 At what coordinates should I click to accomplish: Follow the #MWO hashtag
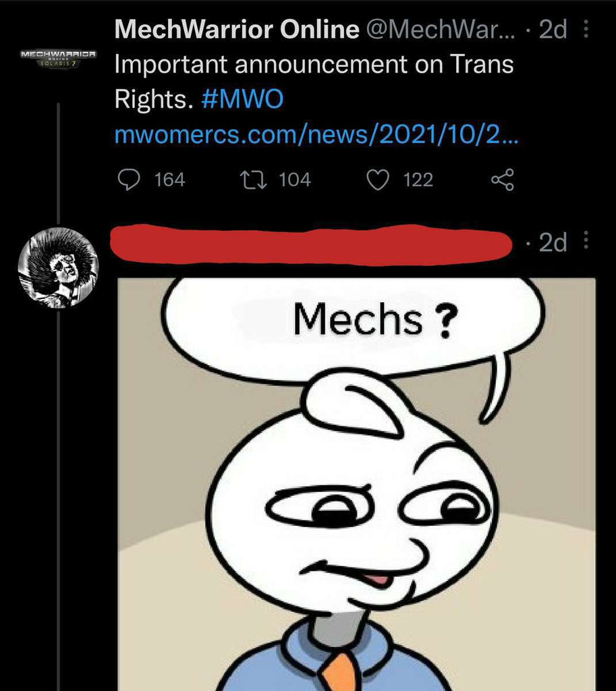242,99
